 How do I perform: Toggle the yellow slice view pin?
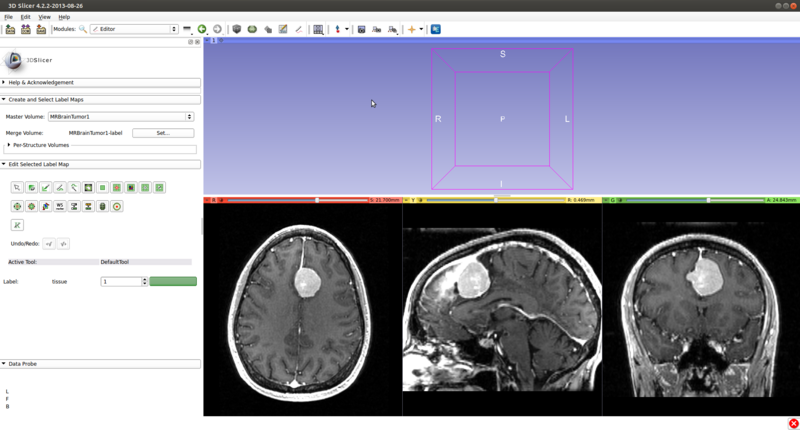[x=408, y=200]
